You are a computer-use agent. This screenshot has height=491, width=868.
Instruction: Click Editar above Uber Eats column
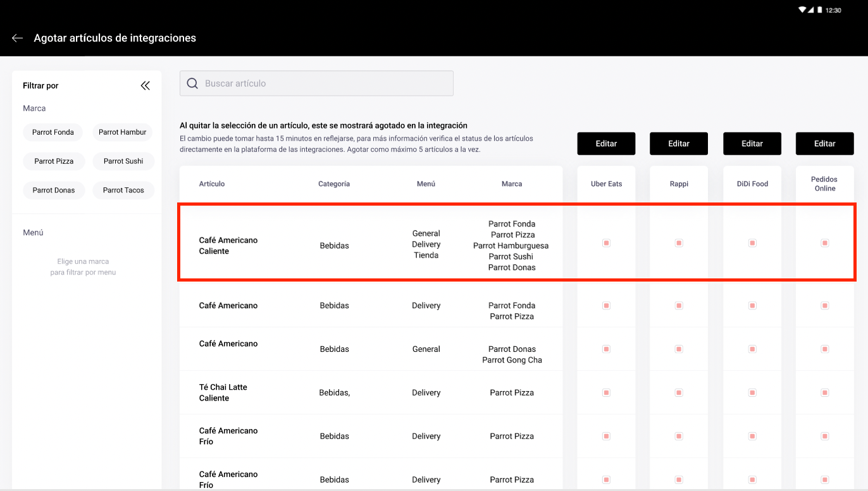(x=606, y=144)
